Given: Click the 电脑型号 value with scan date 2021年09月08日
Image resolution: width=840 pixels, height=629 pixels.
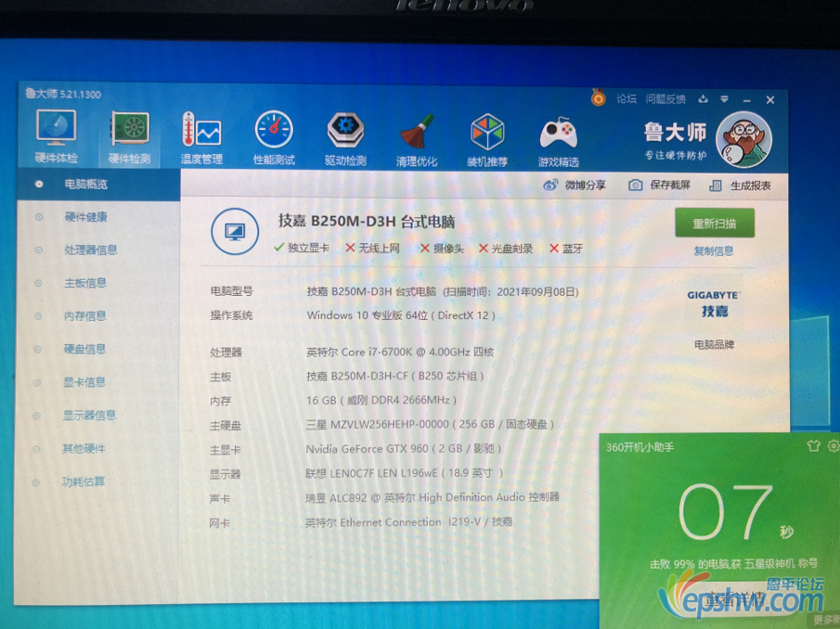Looking at the screenshot, I should (443, 291).
